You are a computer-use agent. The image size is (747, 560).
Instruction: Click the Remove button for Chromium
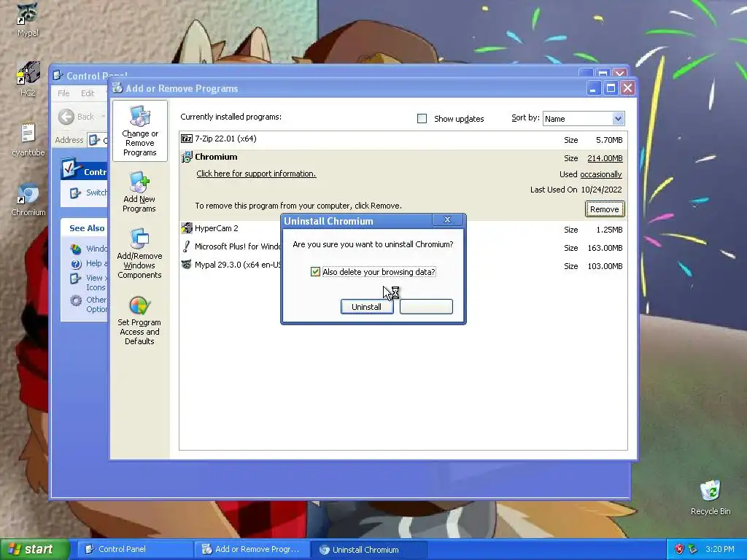[605, 209]
